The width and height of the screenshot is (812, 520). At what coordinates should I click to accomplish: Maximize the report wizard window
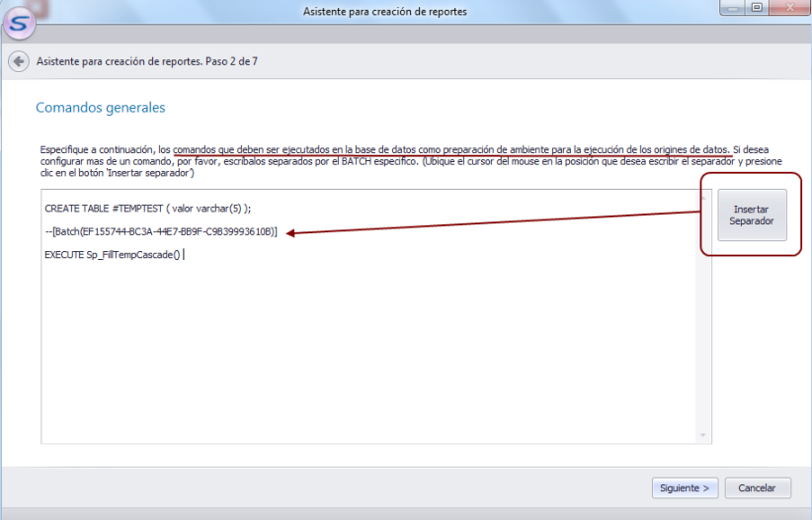point(758,9)
